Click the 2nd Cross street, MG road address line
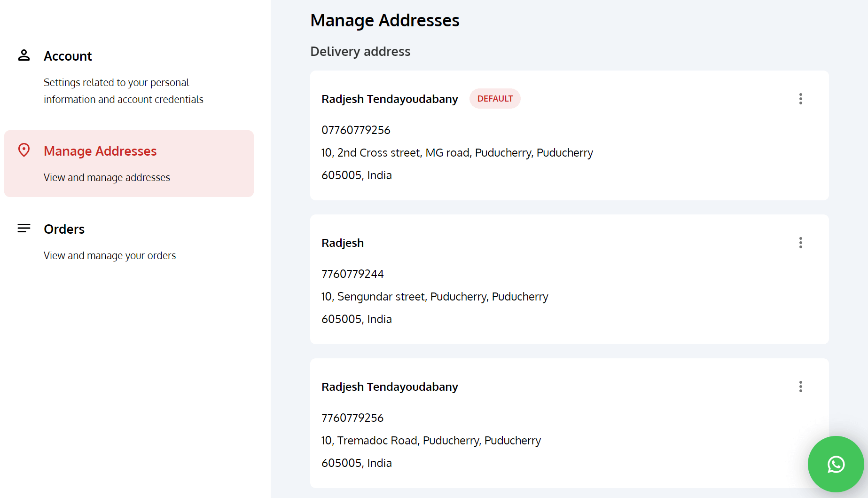Screen dimensions: 868x498 click(457, 153)
